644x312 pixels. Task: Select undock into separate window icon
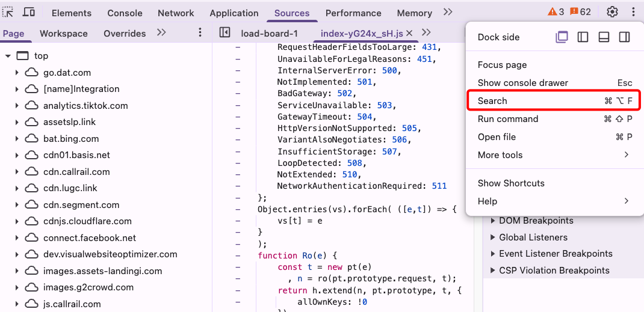[562, 37]
